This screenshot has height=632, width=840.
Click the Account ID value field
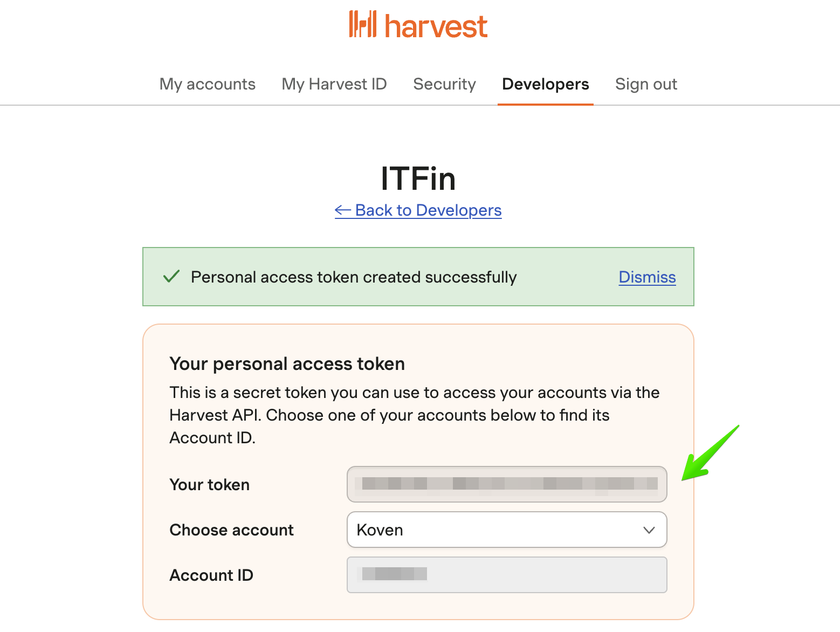(x=507, y=575)
